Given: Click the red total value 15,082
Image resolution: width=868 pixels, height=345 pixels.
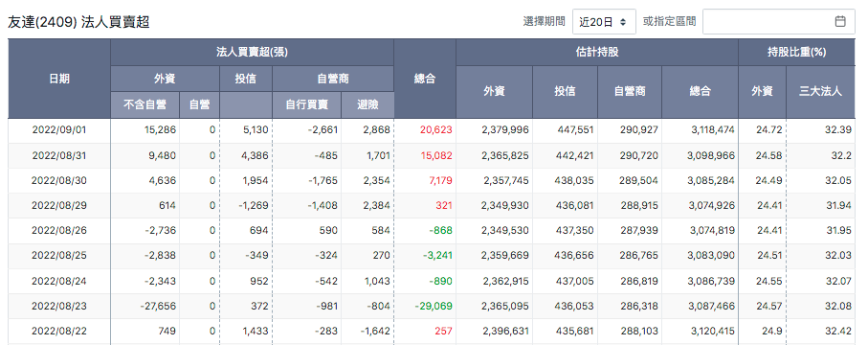Looking at the screenshot, I should tap(436, 156).
